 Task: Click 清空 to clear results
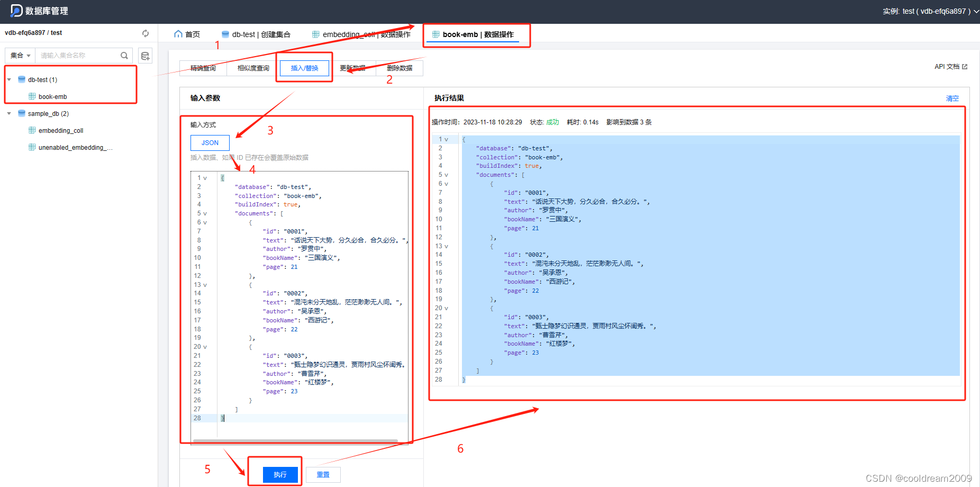point(952,98)
